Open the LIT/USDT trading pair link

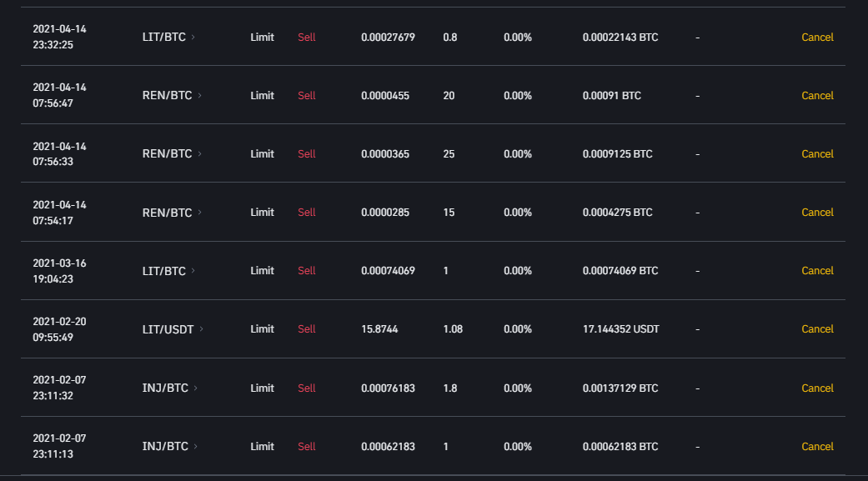tap(168, 329)
